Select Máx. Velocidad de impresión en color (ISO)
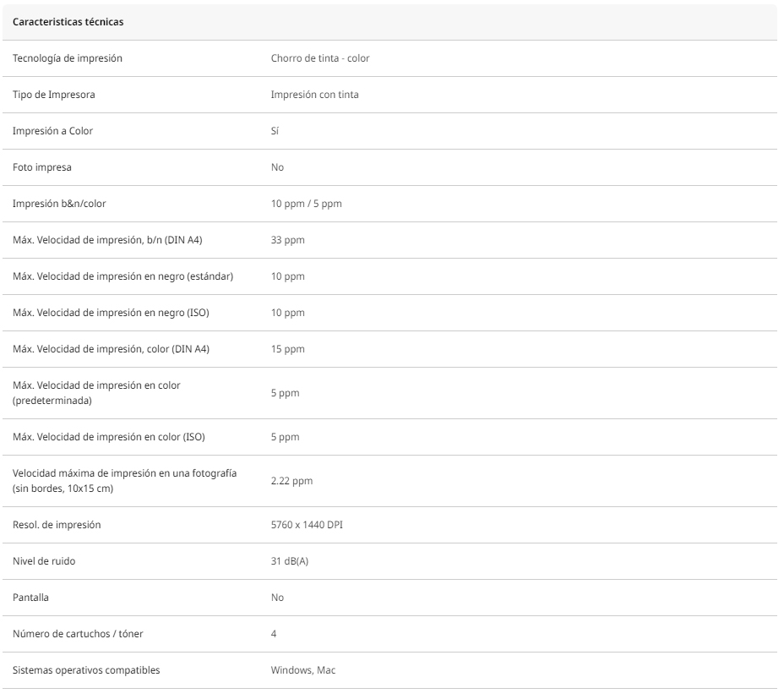The height and width of the screenshot is (699, 784). [109, 437]
